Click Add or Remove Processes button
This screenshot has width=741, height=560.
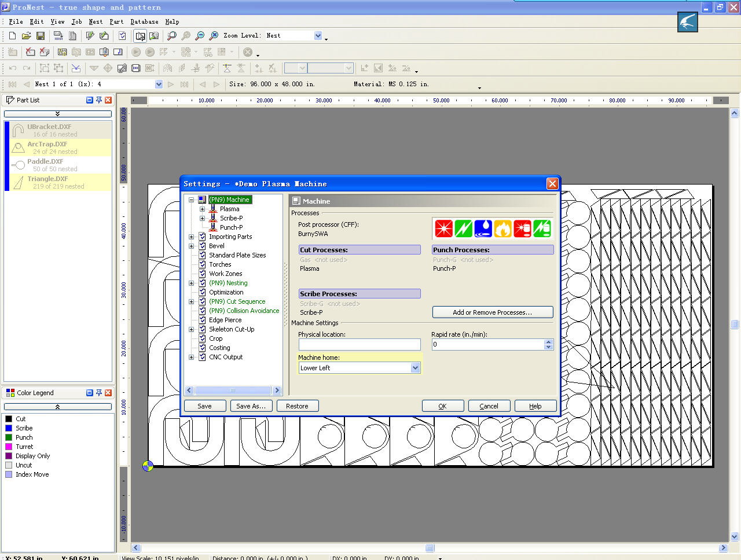click(x=493, y=312)
